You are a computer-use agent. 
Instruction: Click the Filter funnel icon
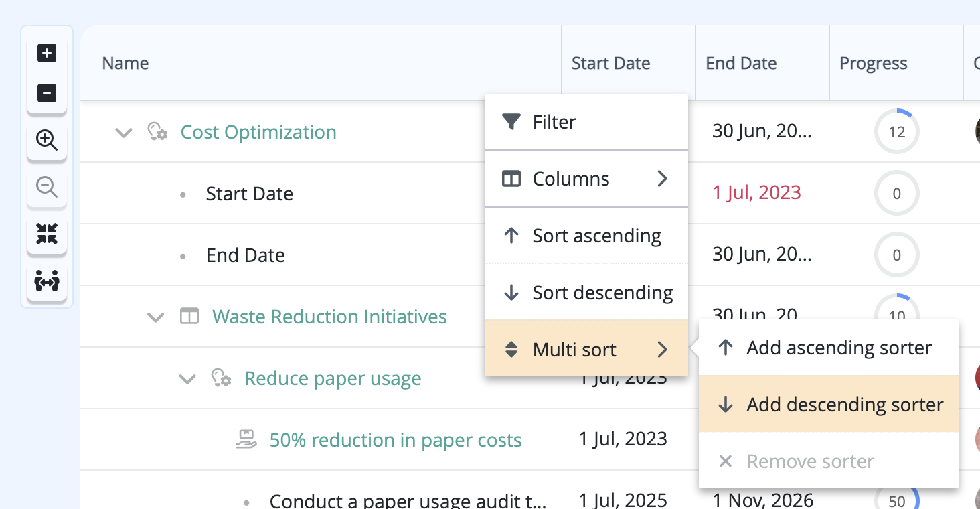(511, 122)
